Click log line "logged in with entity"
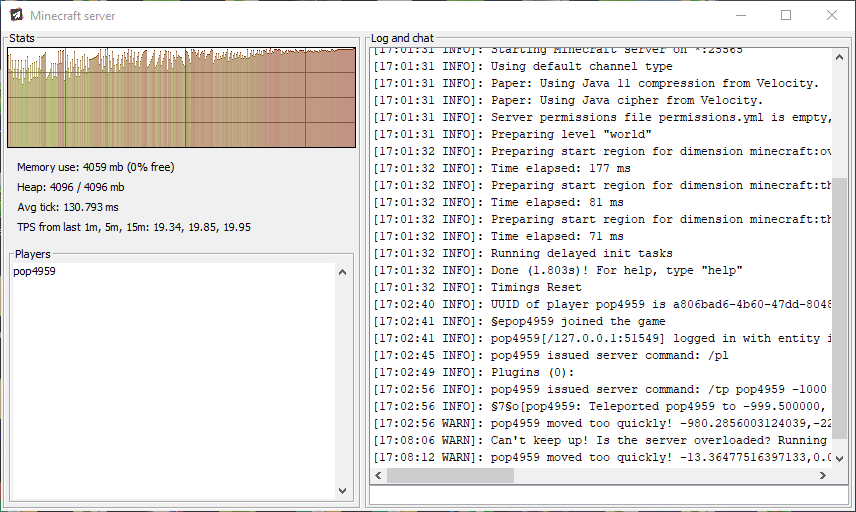 click(602, 338)
